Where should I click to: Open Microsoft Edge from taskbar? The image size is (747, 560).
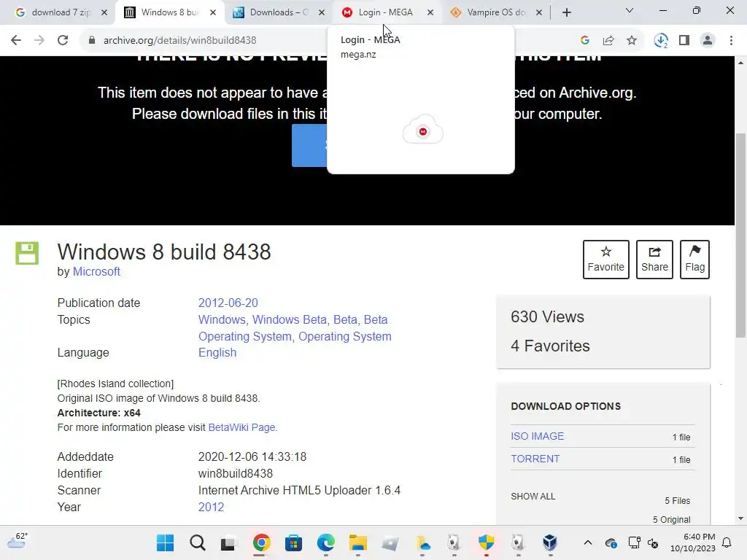(x=326, y=542)
